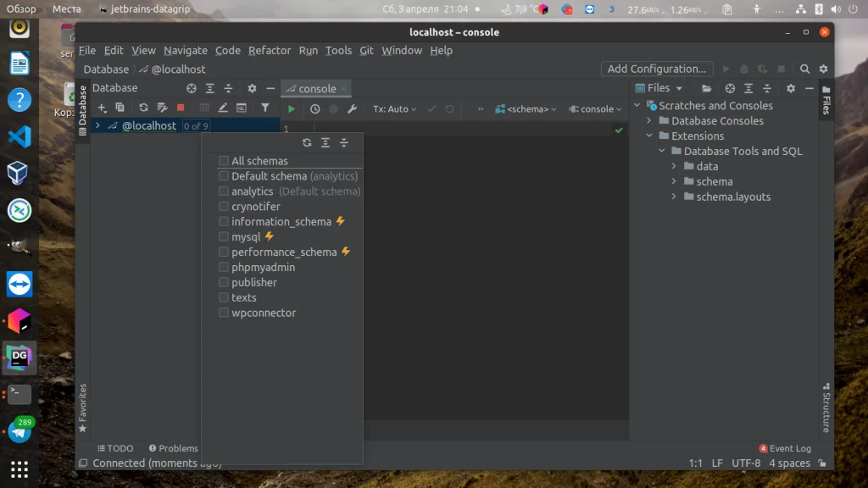Click the Add Configuration button

[x=656, y=69]
